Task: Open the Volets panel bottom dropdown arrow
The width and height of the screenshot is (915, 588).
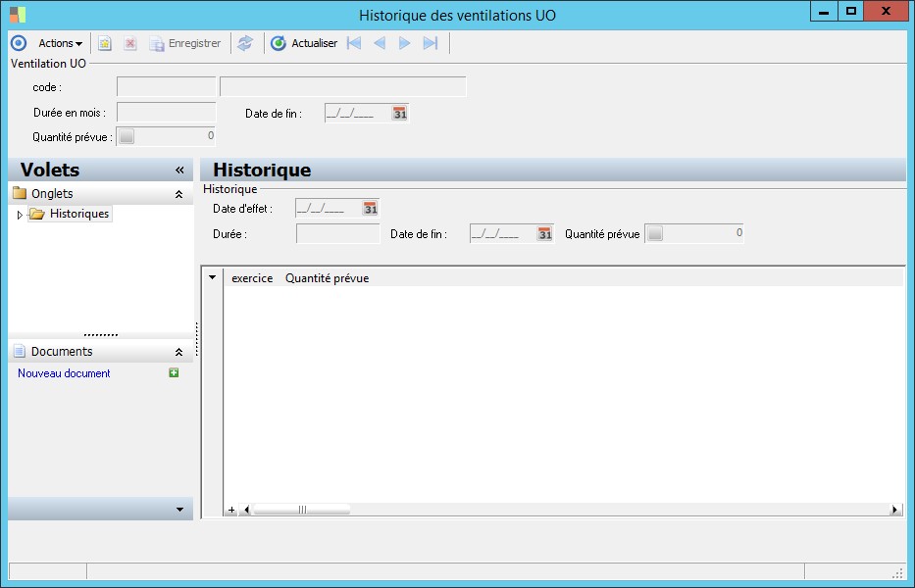Action: 179,510
